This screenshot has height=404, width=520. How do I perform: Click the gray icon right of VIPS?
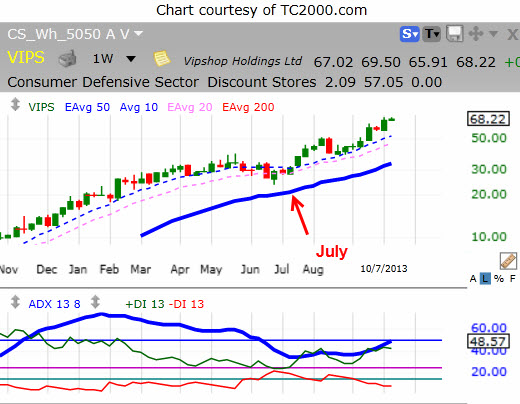pos(68,59)
